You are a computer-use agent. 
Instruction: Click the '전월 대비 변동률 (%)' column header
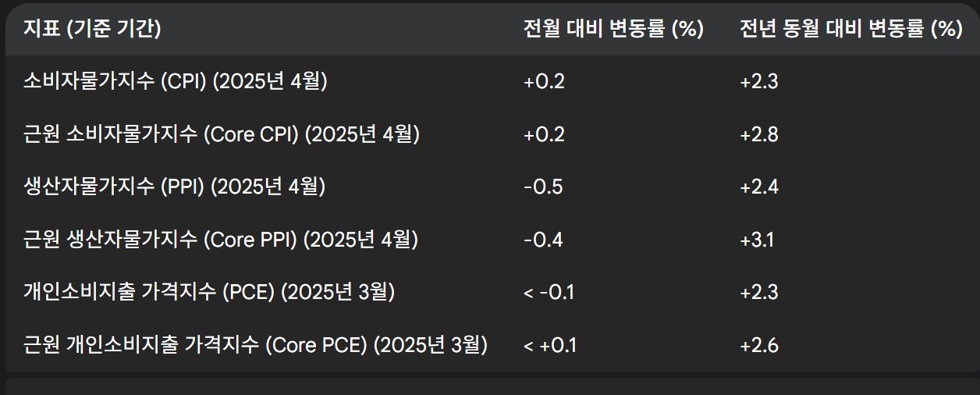point(614,30)
